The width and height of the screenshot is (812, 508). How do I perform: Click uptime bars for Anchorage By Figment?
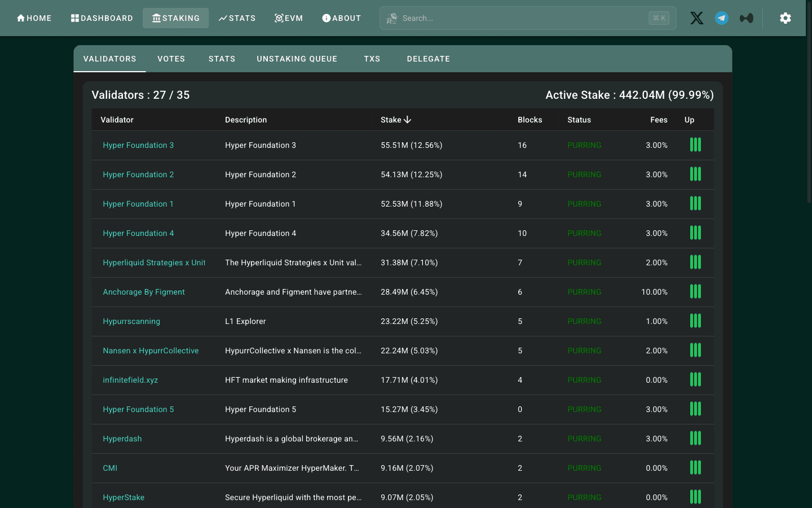pos(695,292)
